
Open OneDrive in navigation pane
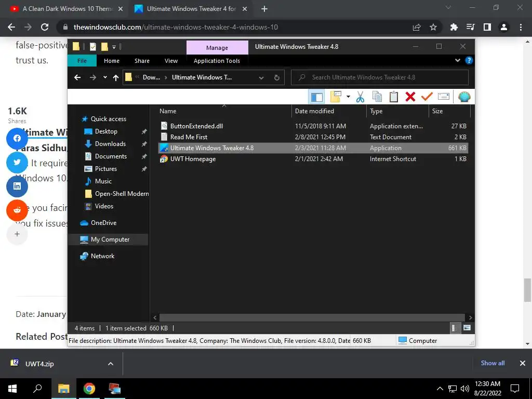103,223
